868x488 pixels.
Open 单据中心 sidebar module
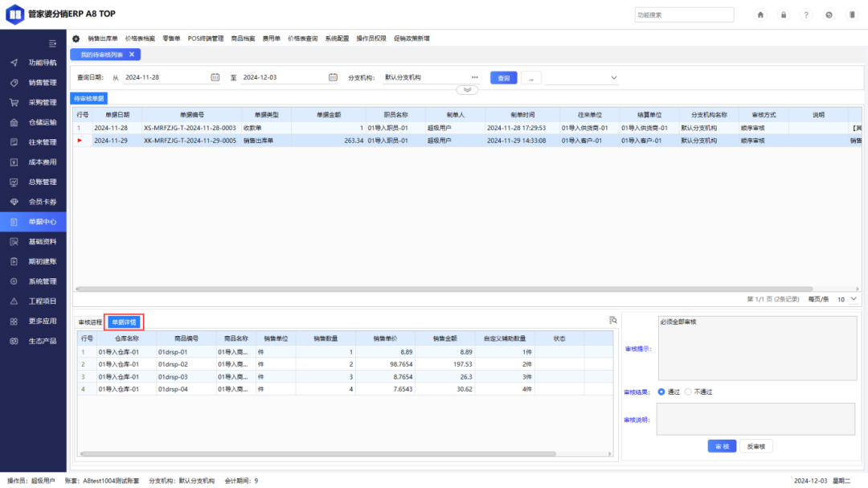pos(33,222)
